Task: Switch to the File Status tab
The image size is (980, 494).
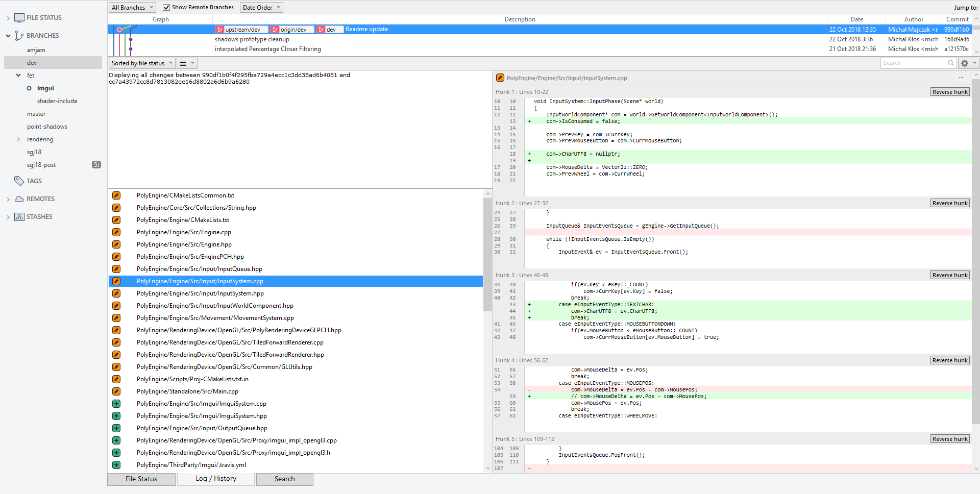Action: click(x=141, y=479)
